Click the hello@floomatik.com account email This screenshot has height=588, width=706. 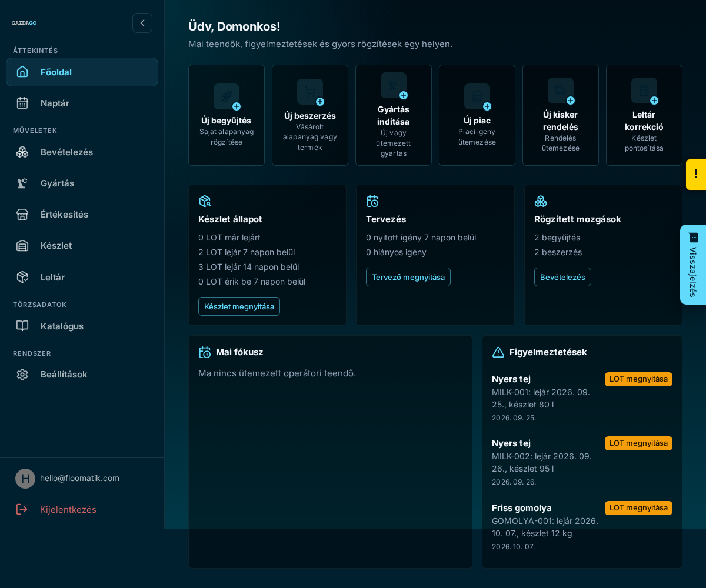pyautogui.click(x=79, y=478)
